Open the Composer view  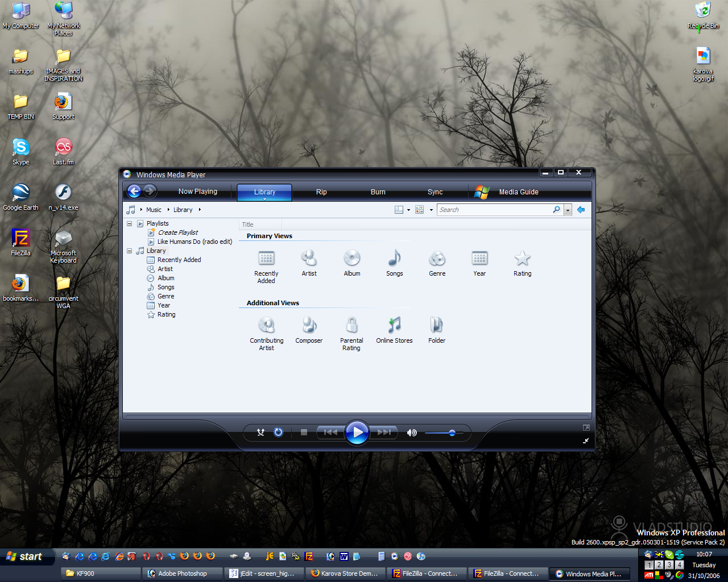[309, 330]
